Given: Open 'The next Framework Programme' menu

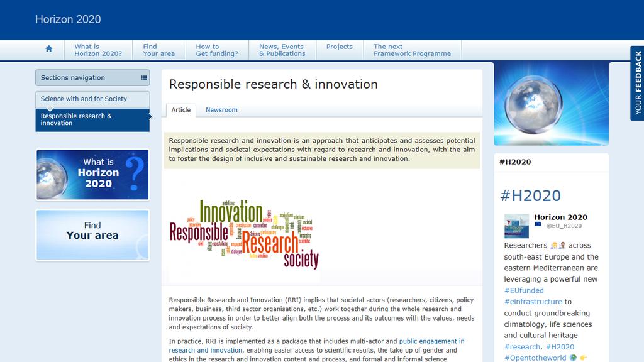Looking at the screenshot, I should point(413,50).
